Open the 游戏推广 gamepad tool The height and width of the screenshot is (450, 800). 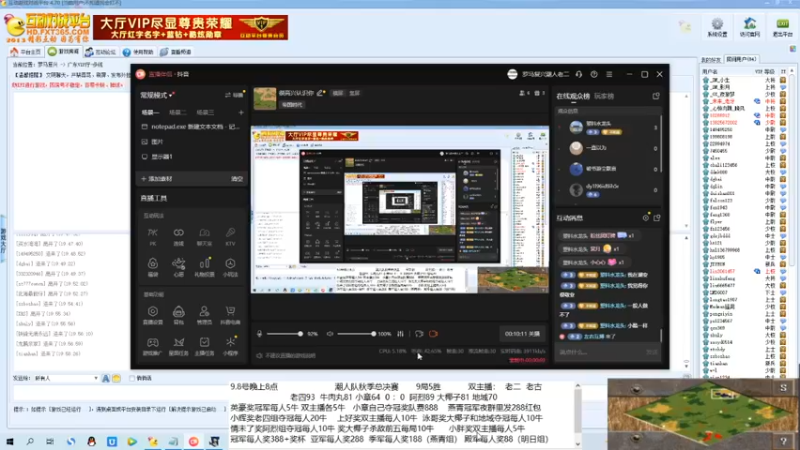click(153, 345)
